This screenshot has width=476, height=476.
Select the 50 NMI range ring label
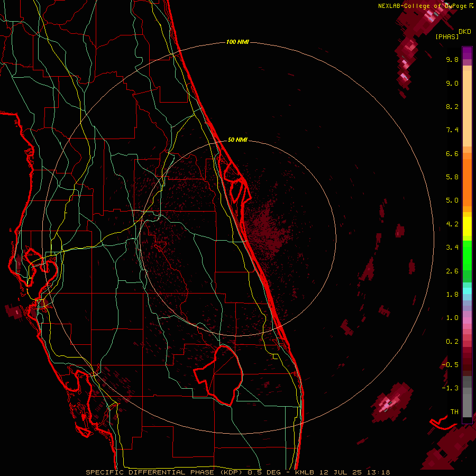click(237, 140)
